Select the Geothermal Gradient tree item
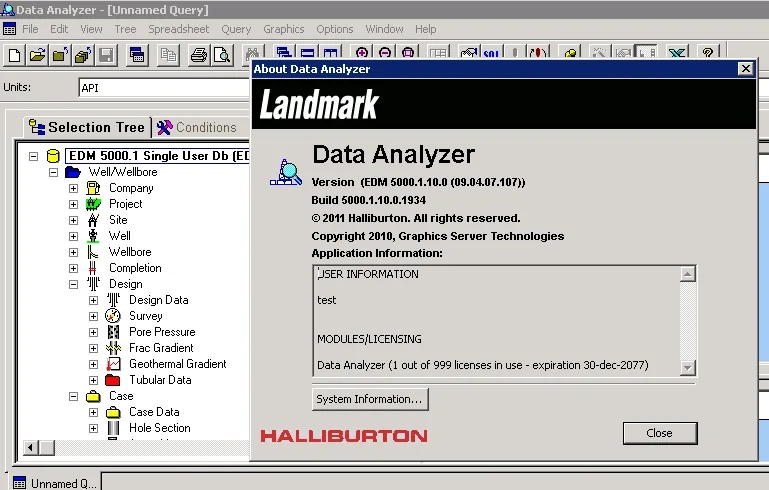Image resolution: width=769 pixels, height=490 pixels. tap(178, 364)
